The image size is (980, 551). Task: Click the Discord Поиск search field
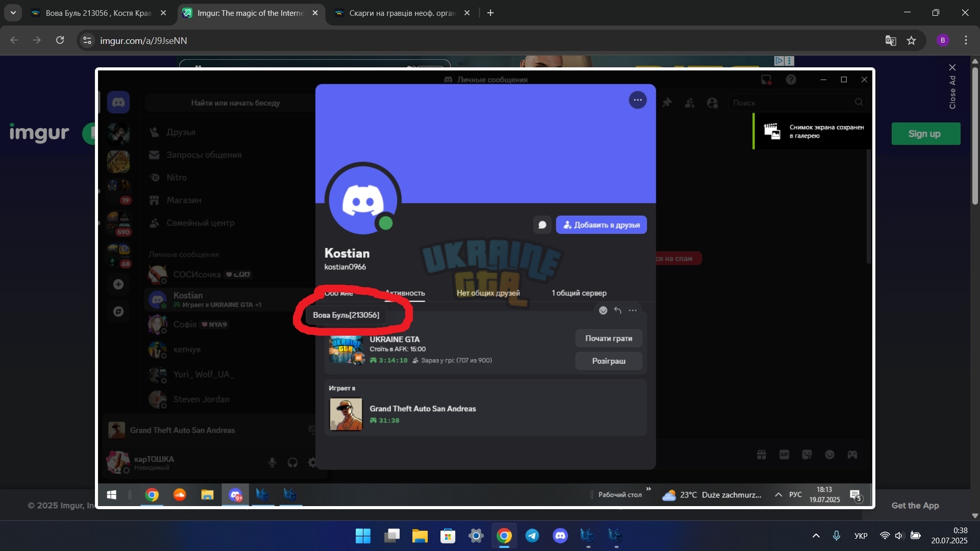point(797,103)
